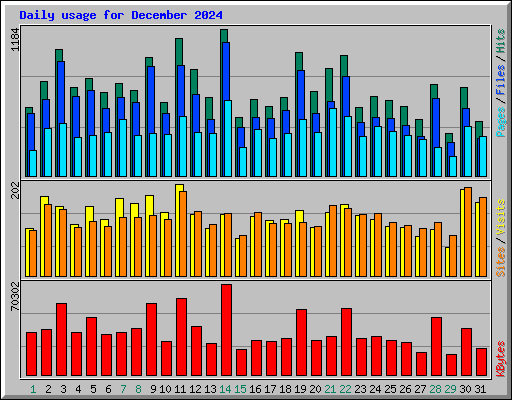Click day label 27 on the axis
512x400 pixels.
420,389
